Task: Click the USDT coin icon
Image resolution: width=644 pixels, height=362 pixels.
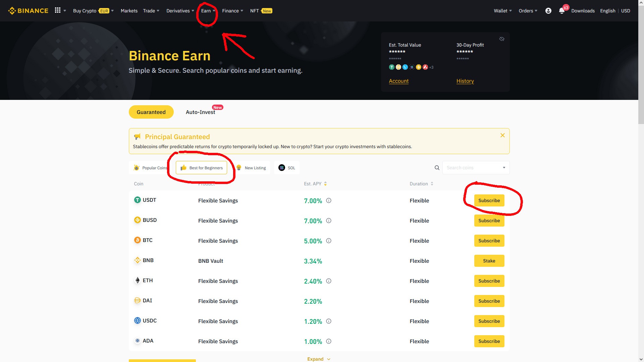Action: click(138, 200)
